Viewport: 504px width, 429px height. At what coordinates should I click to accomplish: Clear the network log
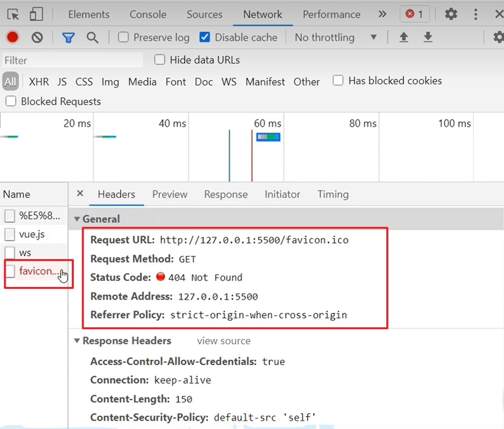pyautogui.click(x=37, y=37)
